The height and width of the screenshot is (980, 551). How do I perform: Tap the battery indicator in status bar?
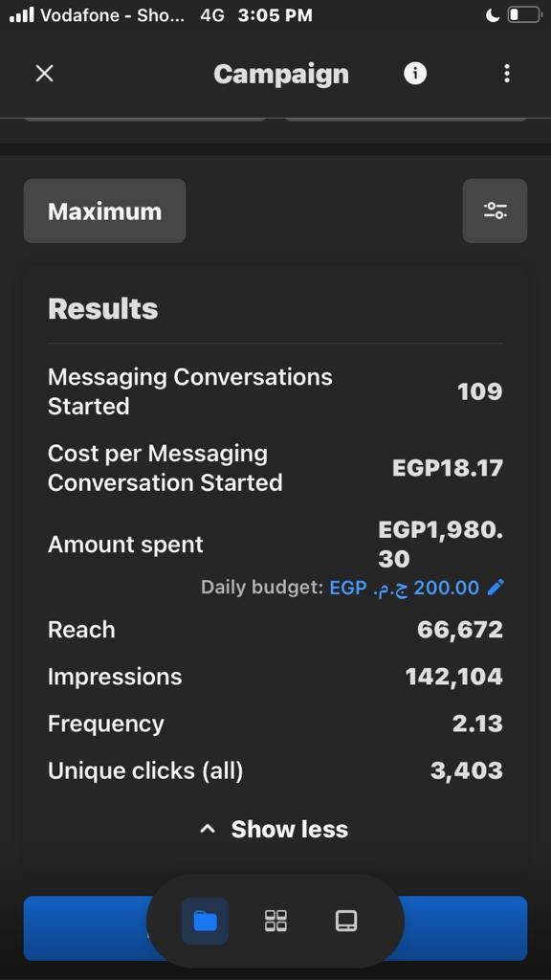pos(523,15)
